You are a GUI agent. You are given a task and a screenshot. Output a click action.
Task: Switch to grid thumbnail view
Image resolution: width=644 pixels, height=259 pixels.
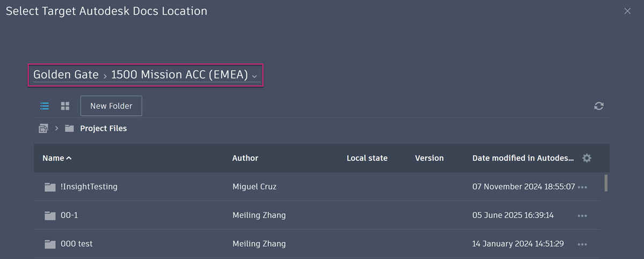click(x=65, y=106)
